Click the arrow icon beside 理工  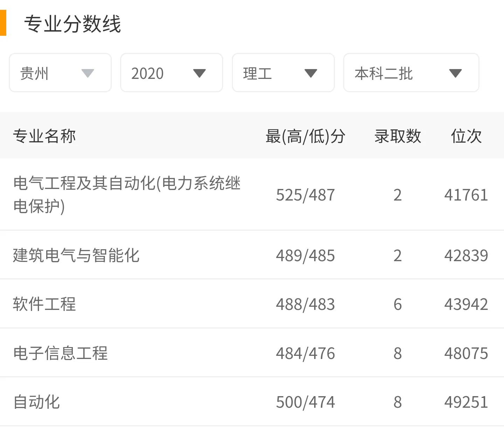pyautogui.click(x=311, y=73)
